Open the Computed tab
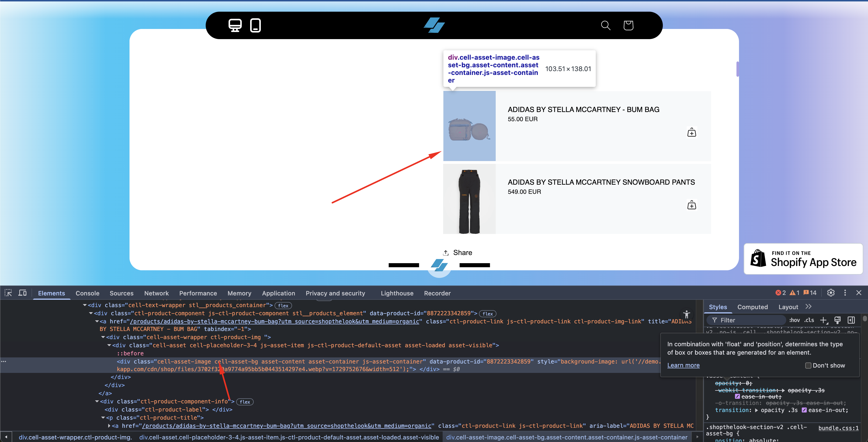Screen dimensions: 868x442 pos(752,307)
